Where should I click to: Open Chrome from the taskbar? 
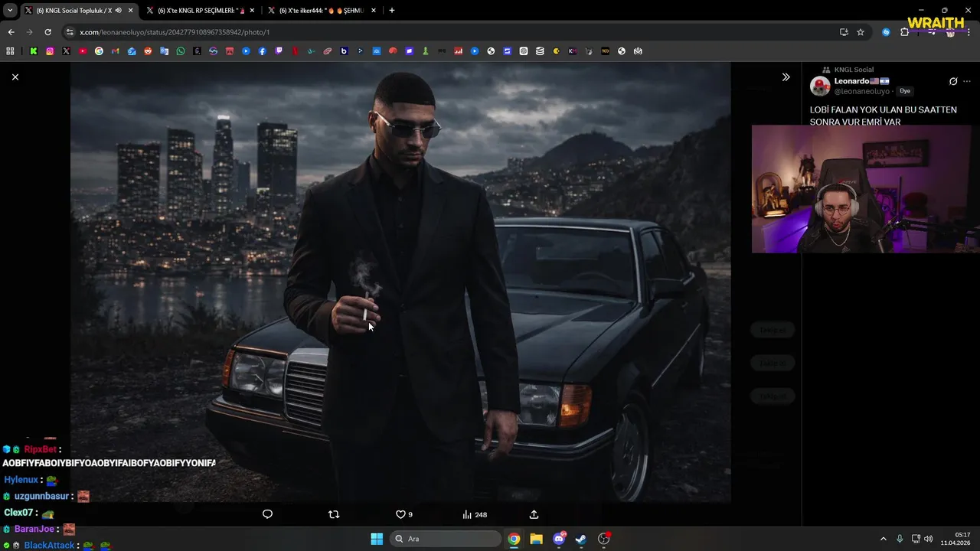click(x=514, y=539)
